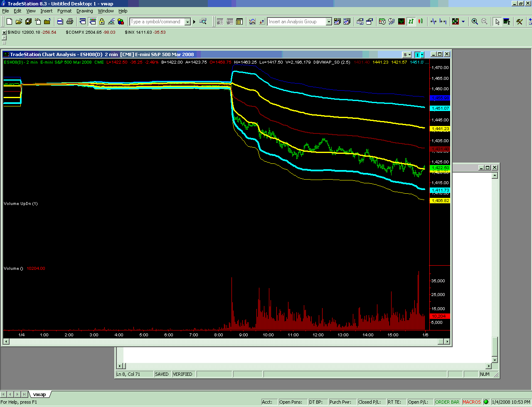Click the run command arrow button
This screenshot has height=407, width=532.
[194, 22]
